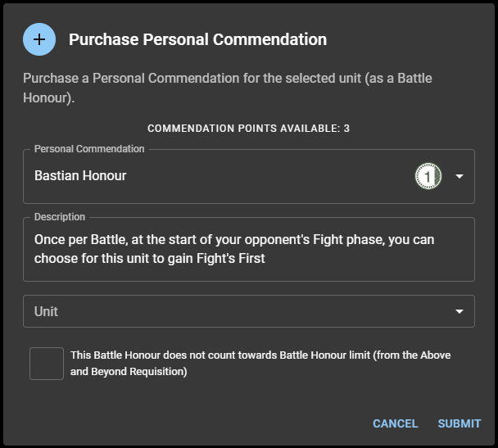498x448 pixels.
Task: Click the blue plus icon in header
Action: pos(39,39)
